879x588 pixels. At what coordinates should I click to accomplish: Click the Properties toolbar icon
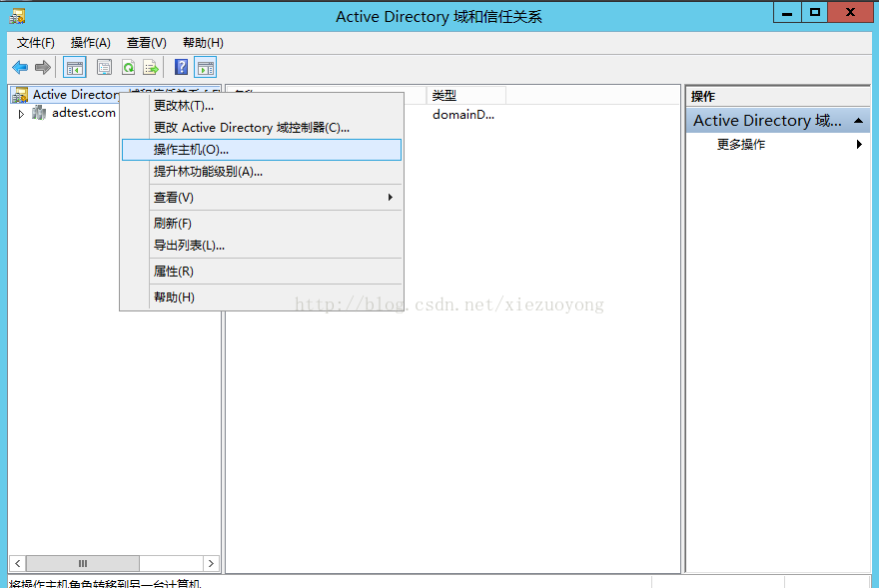coord(104,68)
